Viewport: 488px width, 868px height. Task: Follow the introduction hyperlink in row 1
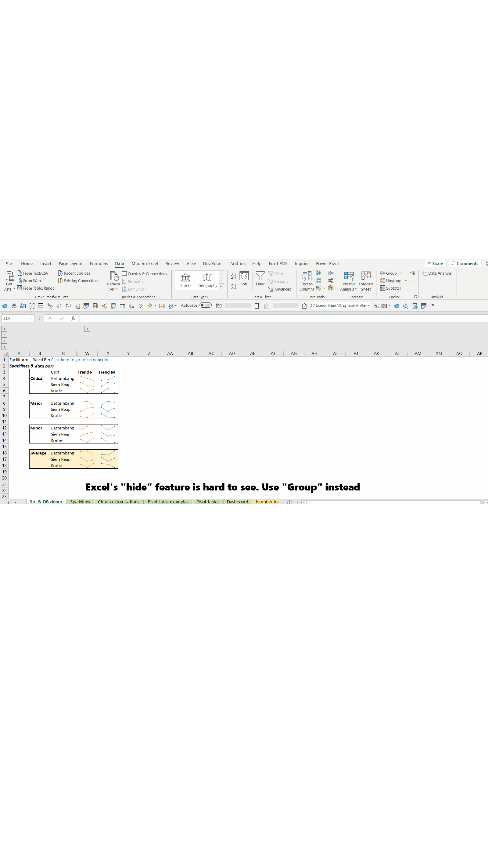coord(80,360)
